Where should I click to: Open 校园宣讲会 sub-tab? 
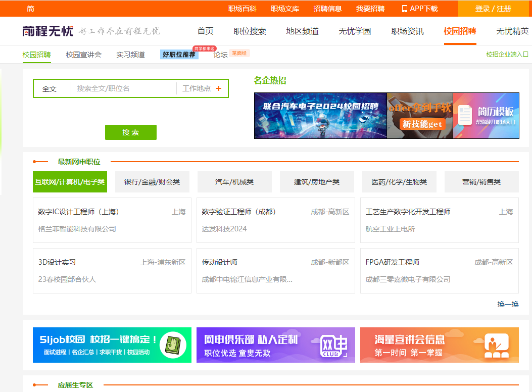click(x=83, y=55)
